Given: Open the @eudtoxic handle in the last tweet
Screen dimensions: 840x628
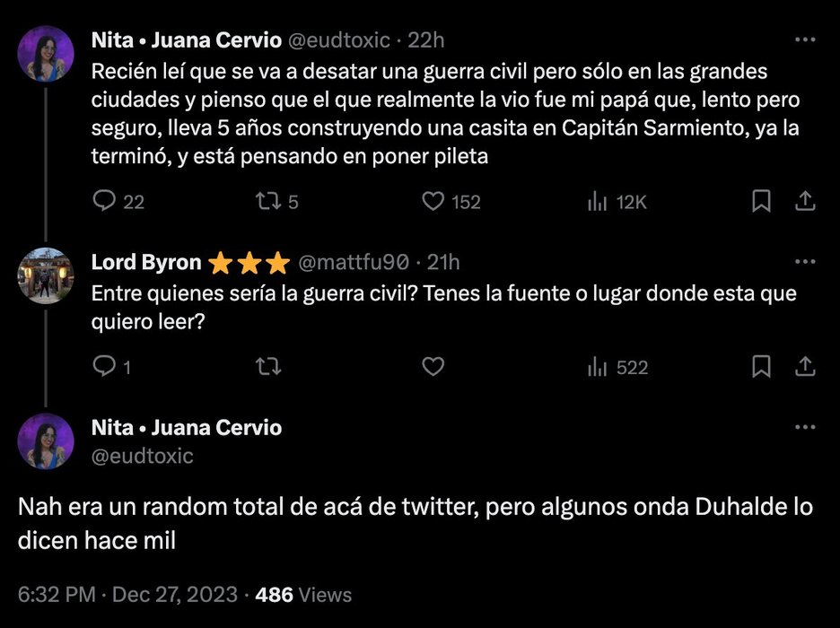Looking at the screenshot, I should [x=142, y=456].
